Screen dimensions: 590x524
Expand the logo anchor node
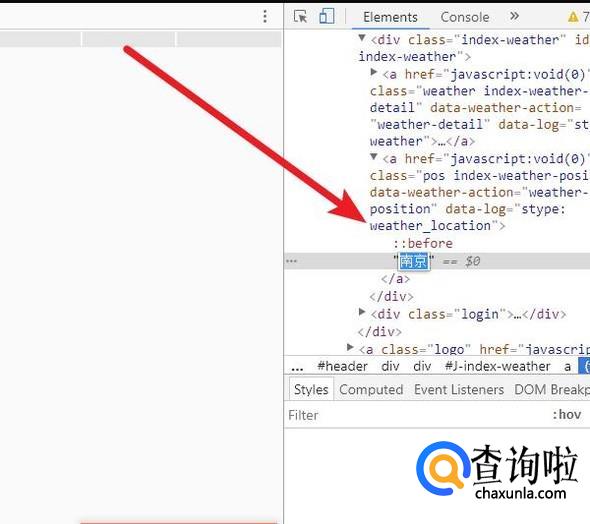(350, 347)
